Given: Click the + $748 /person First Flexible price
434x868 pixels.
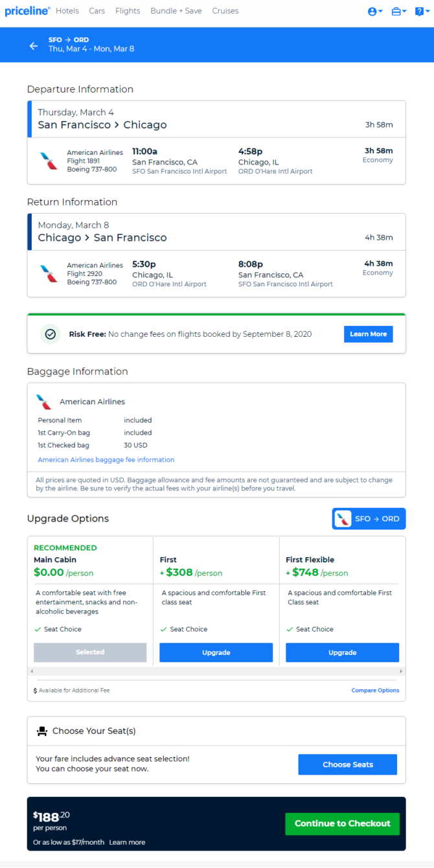Looking at the screenshot, I should pos(317,573).
